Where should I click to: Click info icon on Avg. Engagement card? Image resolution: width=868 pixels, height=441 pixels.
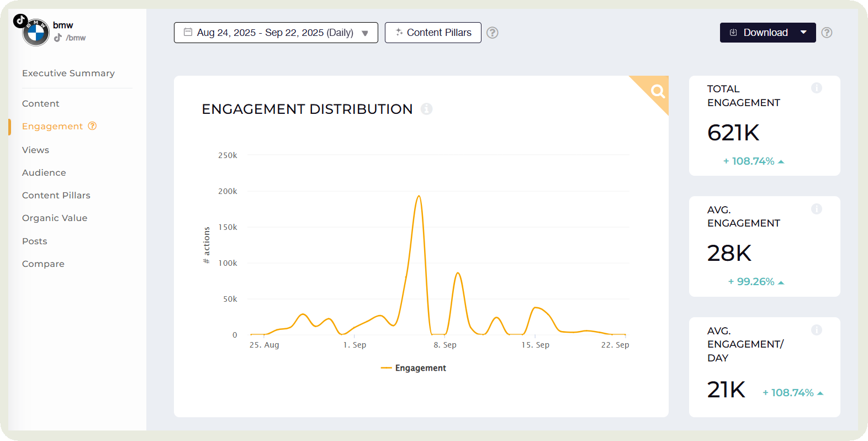click(816, 209)
